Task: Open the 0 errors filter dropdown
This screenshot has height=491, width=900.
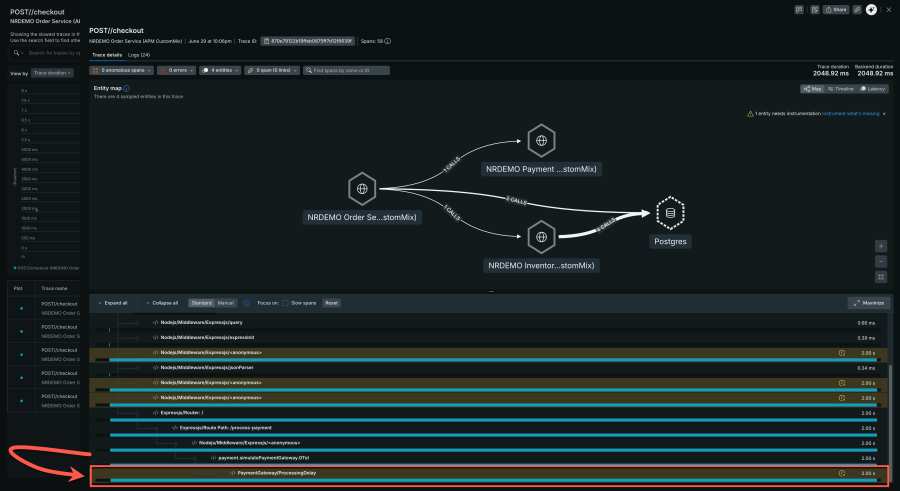Action: 176,70
